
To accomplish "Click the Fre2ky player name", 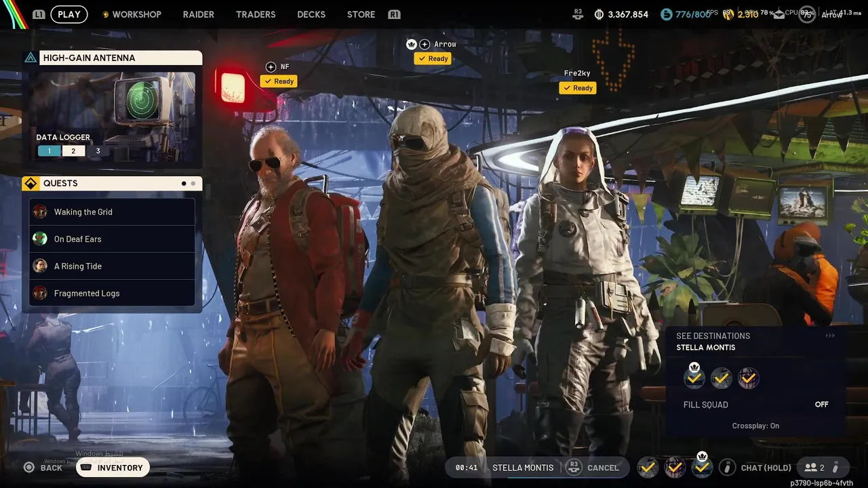I will [578, 73].
